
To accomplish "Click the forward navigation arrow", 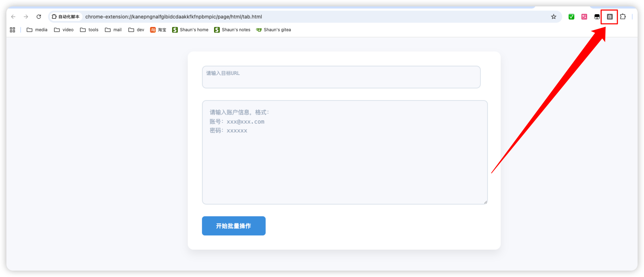I will [26, 17].
